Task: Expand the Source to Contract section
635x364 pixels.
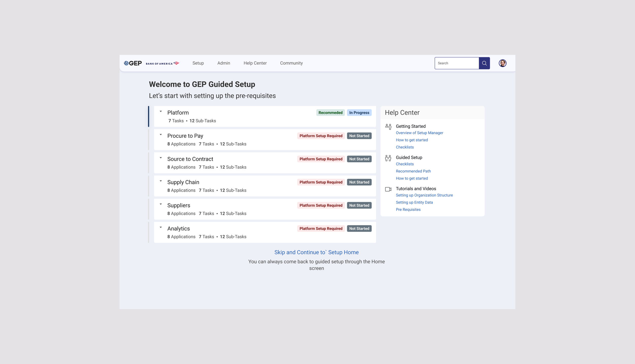Action: coord(161,158)
